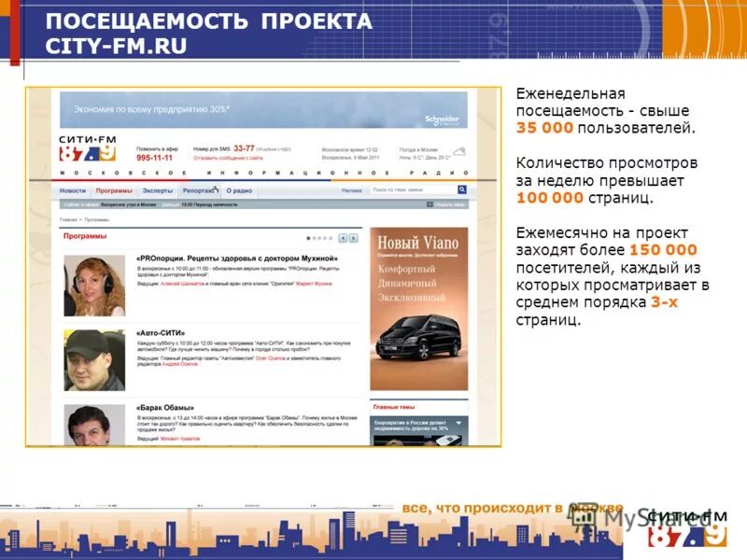Click the red Программы section heading

(85, 236)
